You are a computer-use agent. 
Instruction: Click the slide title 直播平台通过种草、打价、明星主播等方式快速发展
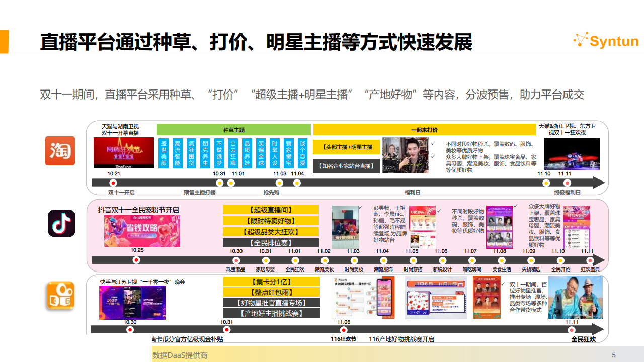(256, 42)
